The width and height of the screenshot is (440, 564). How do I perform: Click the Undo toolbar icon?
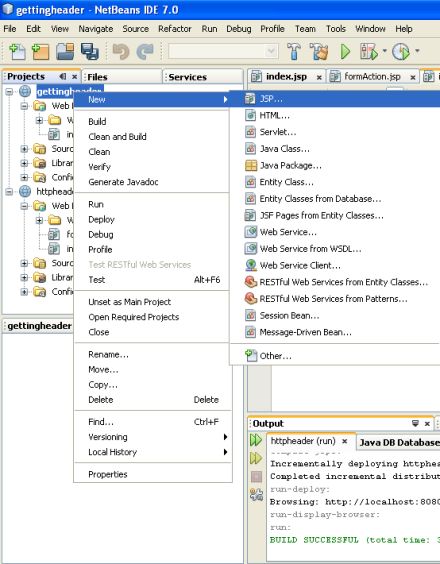(x=121, y=51)
